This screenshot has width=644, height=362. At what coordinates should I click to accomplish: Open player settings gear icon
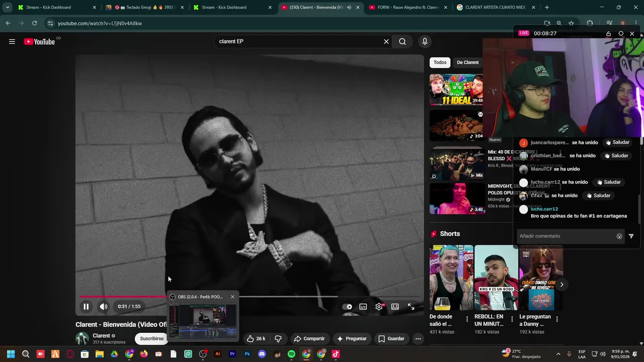click(379, 307)
